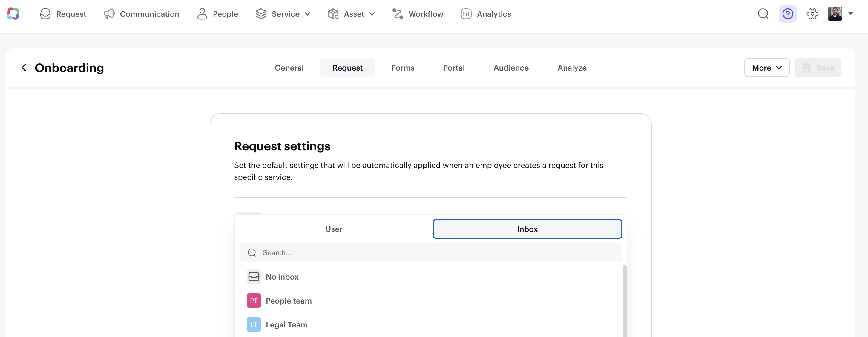
Task: Expand the Service menu chevron
Action: coord(307,14)
